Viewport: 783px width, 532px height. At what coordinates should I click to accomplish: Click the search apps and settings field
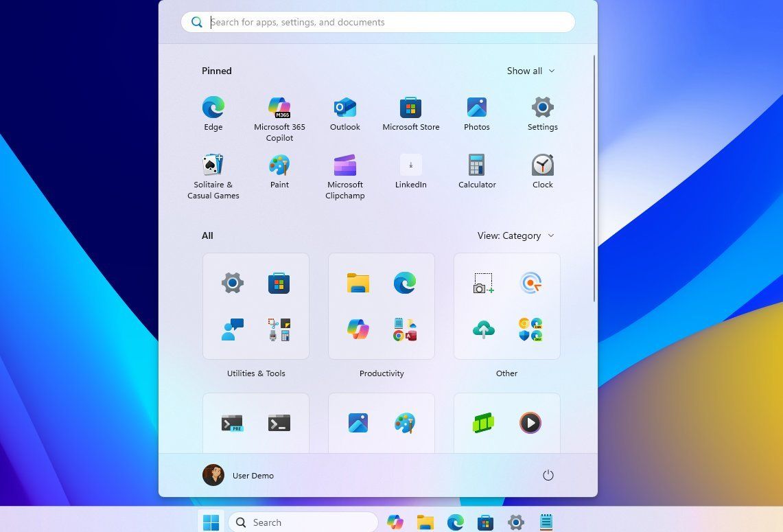[x=377, y=22]
